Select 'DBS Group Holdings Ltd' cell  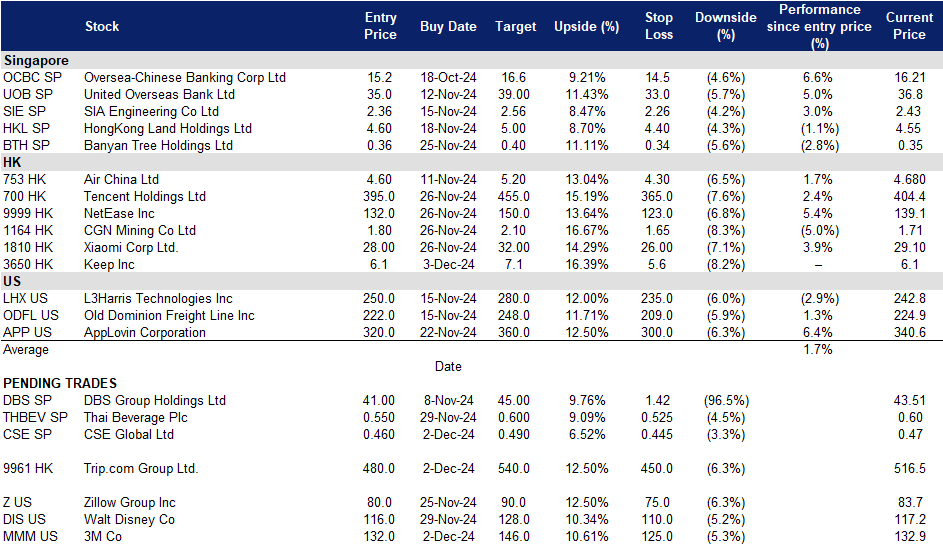coord(155,401)
